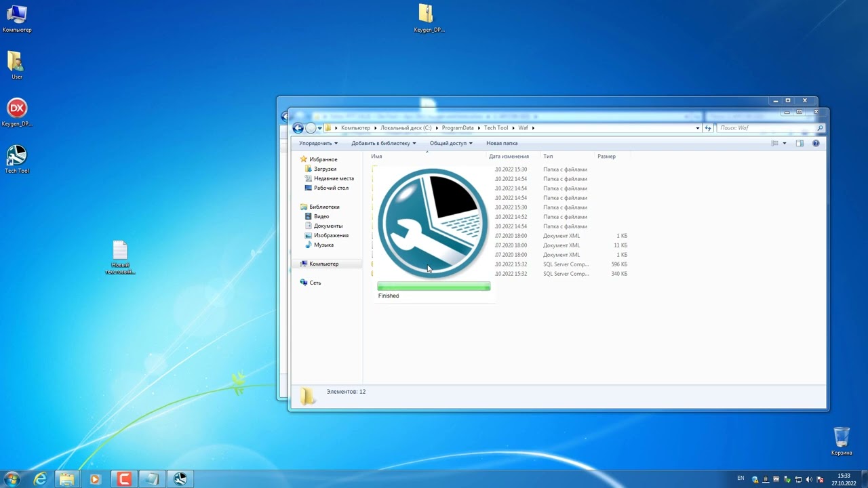The width and height of the screenshot is (868, 488).
Task: Open the Корзина recycle bin
Action: 842,441
